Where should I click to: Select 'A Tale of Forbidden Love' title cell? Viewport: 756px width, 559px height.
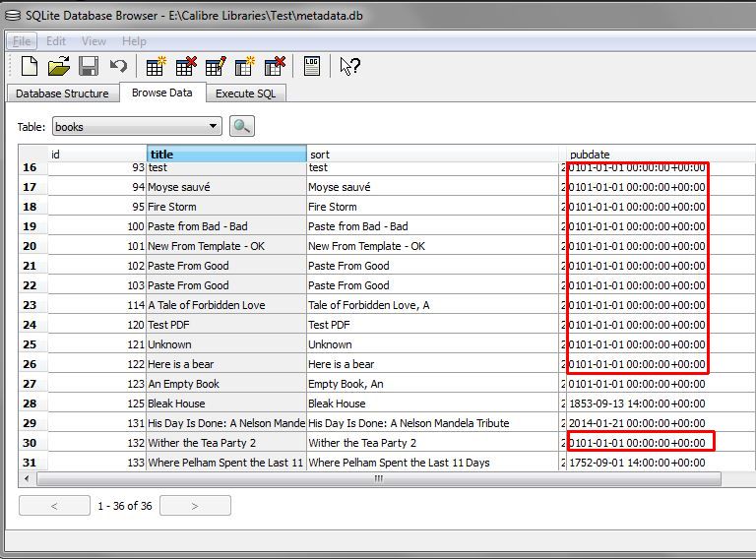click(226, 305)
